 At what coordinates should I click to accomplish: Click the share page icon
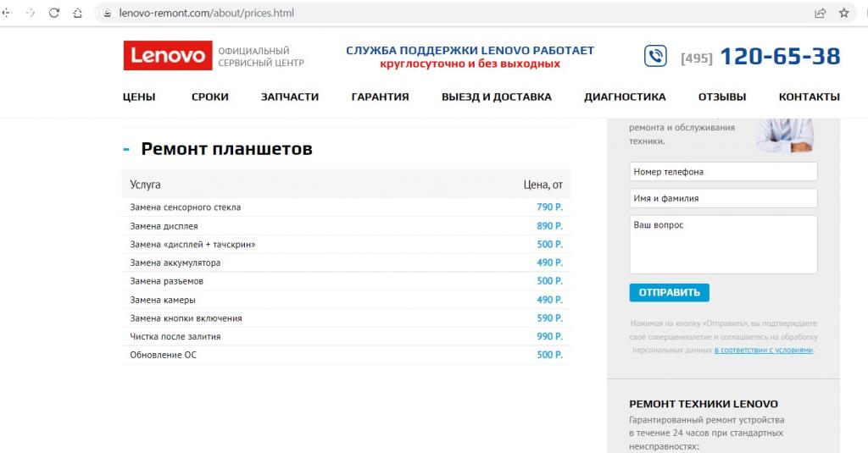pos(821,13)
